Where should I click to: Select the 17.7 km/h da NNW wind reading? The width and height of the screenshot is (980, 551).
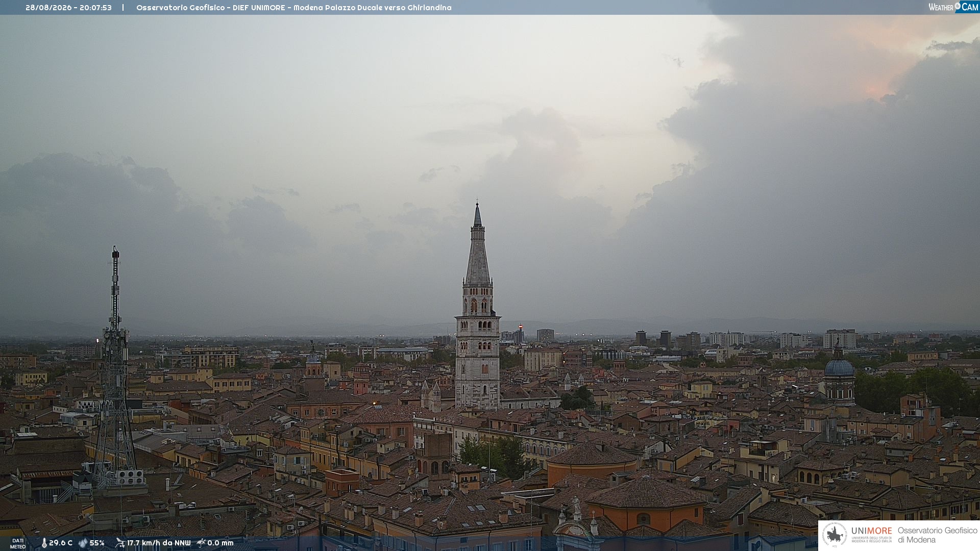[159, 543]
